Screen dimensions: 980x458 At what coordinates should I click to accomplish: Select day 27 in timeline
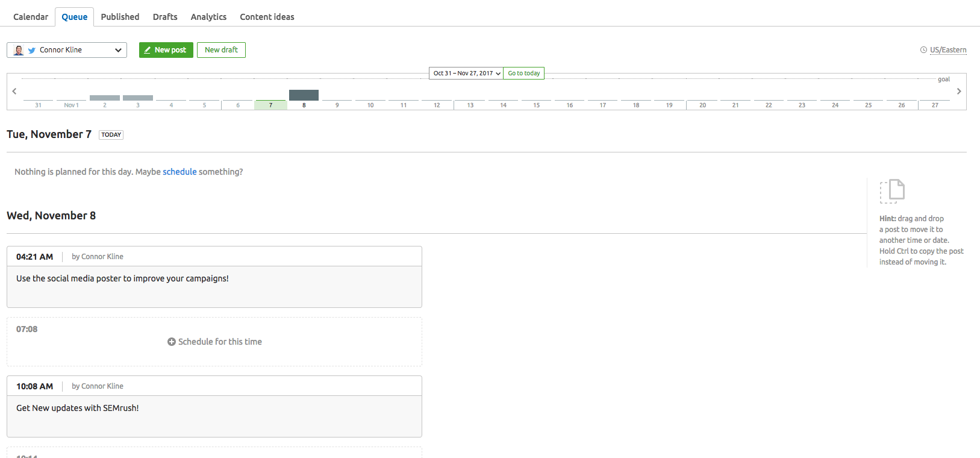click(935, 104)
